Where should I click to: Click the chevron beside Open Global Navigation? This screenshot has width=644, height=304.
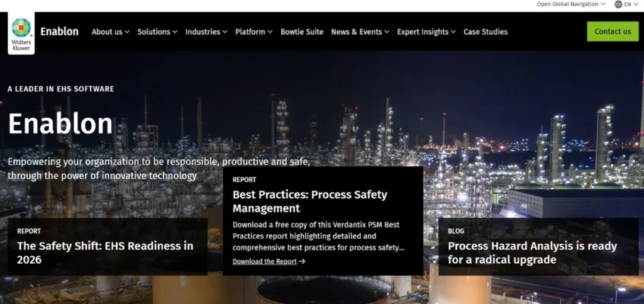pyautogui.click(x=603, y=4)
